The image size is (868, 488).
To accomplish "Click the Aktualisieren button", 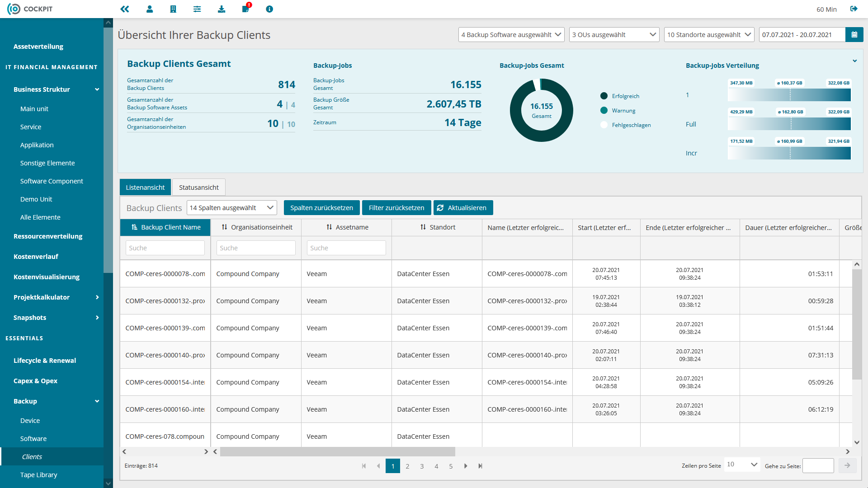I will [x=463, y=208].
